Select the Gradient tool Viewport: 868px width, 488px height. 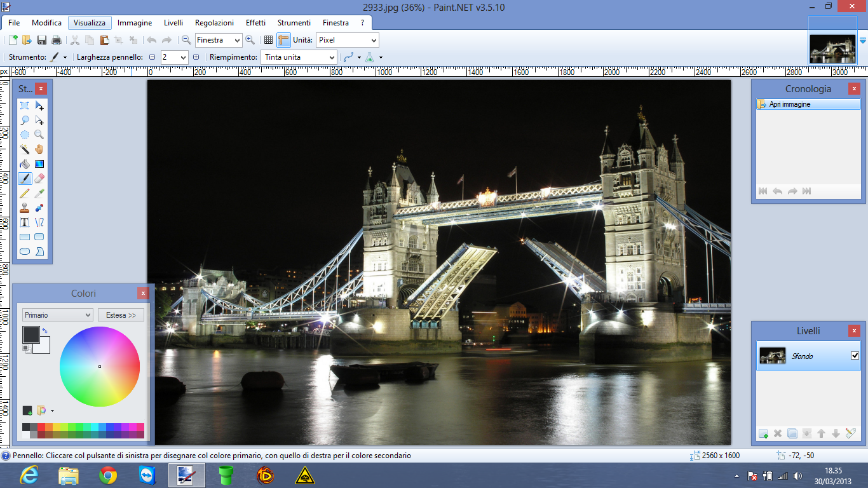point(39,164)
